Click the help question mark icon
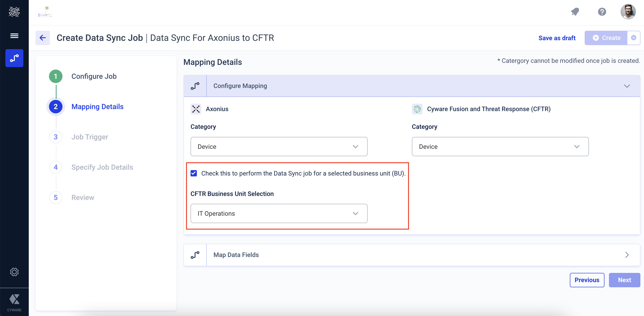Screen dimensions: 644x316 602,12
